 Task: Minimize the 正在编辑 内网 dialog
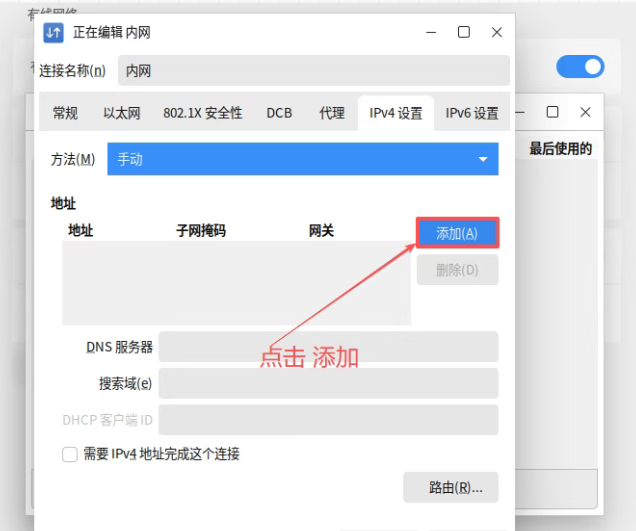tap(431, 32)
